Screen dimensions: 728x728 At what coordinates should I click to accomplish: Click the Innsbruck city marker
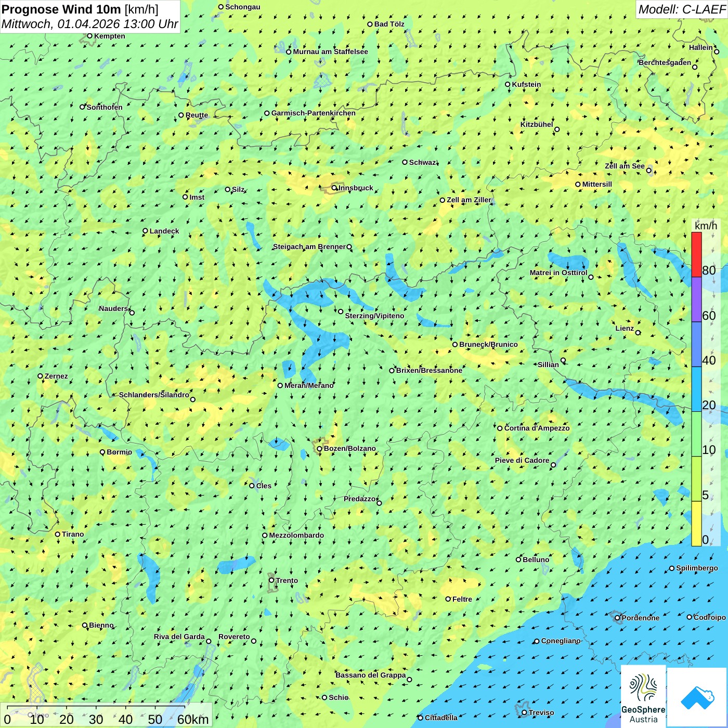[x=334, y=188]
